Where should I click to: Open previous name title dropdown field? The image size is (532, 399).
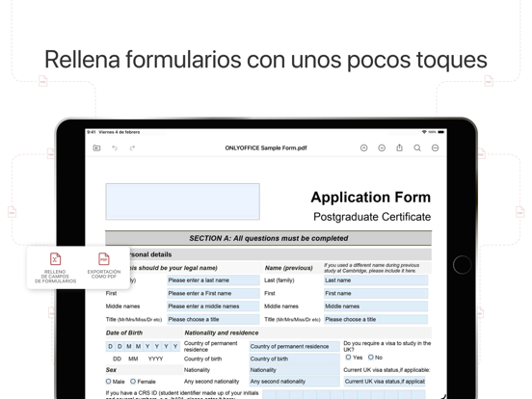coord(376,319)
